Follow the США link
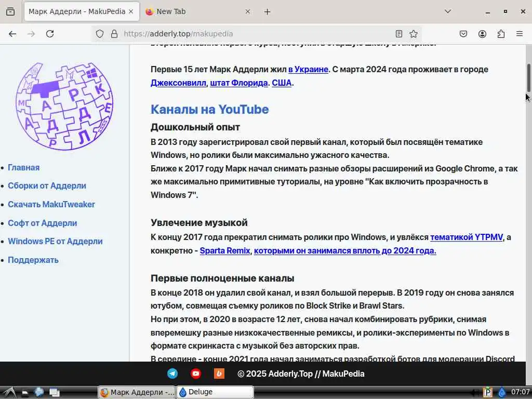 282,83
